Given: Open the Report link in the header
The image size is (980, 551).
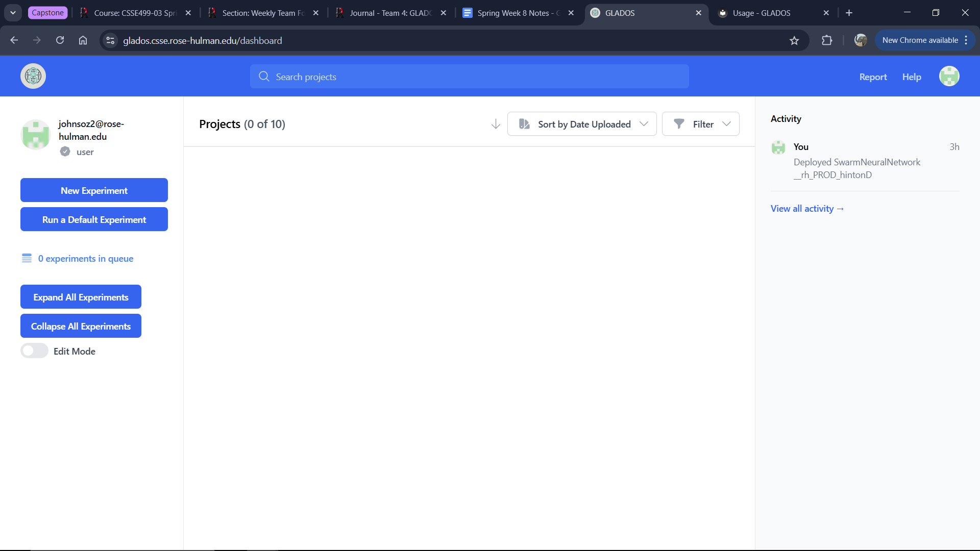Looking at the screenshot, I should pyautogui.click(x=873, y=77).
